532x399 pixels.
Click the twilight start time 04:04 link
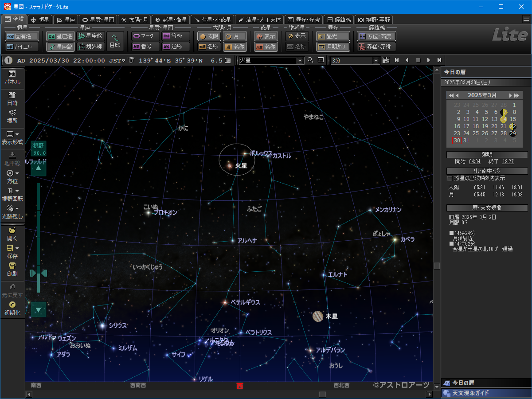pyautogui.click(x=474, y=161)
